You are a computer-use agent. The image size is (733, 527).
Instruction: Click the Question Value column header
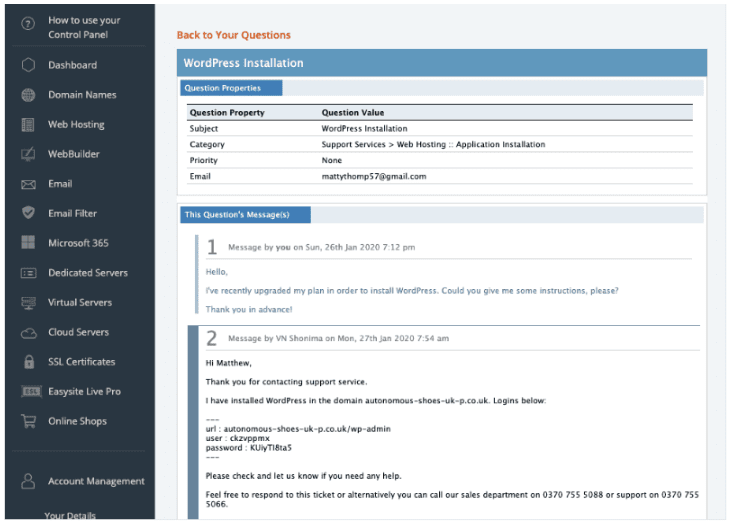tap(353, 113)
